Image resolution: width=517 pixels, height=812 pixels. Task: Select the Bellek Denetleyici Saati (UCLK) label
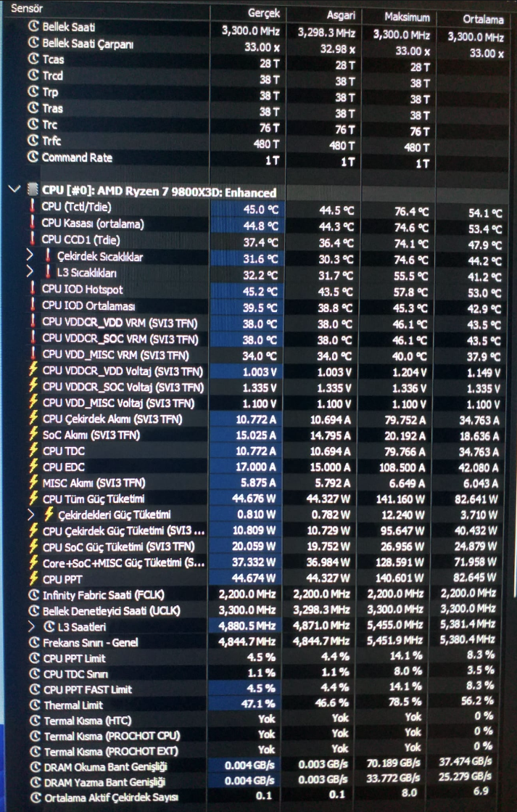coord(111,610)
